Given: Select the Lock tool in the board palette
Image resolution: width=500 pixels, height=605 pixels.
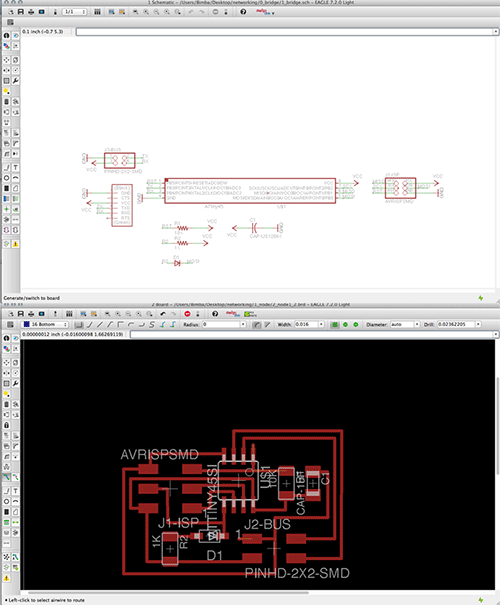Looking at the screenshot, I should pos(7,425).
